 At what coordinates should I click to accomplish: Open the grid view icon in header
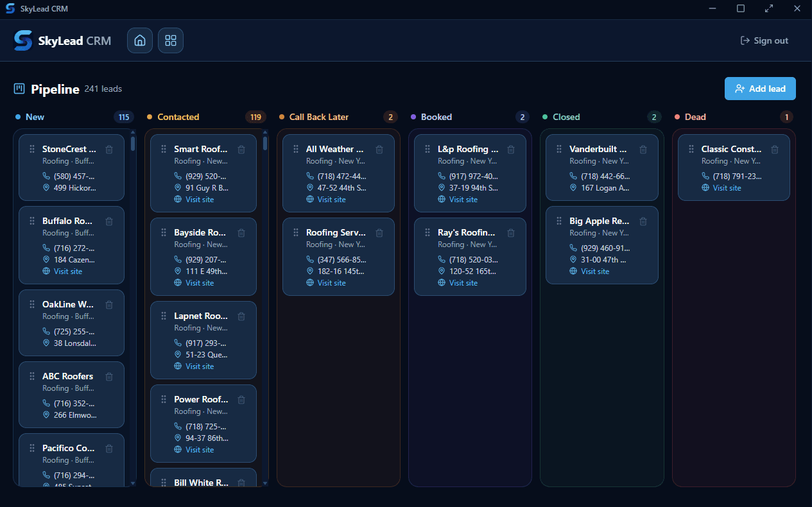[x=171, y=40]
